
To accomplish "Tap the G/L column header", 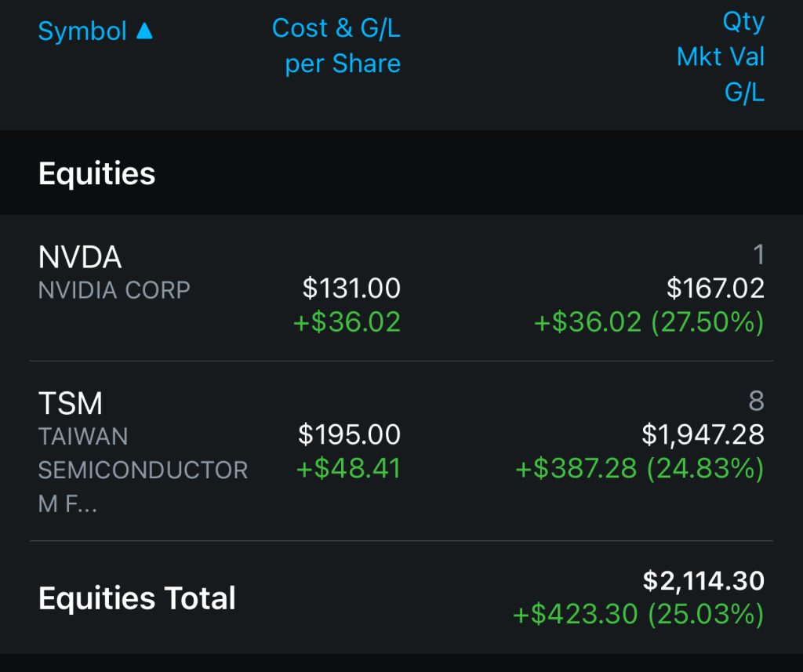I will 744,93.
